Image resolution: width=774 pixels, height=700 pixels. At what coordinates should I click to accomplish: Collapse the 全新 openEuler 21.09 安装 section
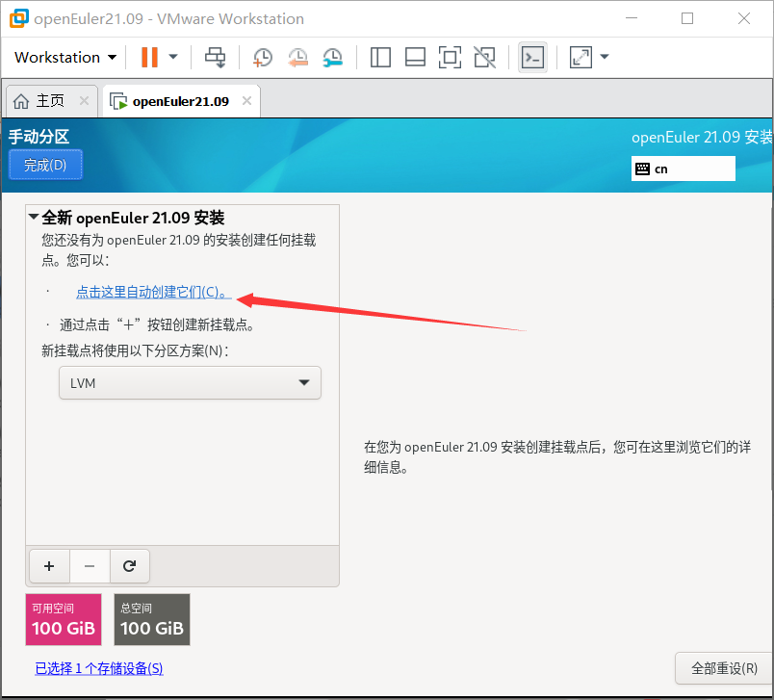[34, 217]
